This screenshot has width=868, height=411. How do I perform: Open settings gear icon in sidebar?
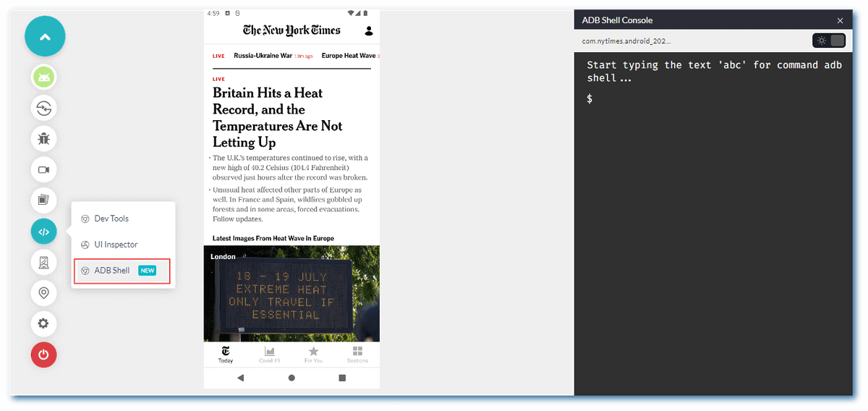pyautogui.click(x=44, y=323)
